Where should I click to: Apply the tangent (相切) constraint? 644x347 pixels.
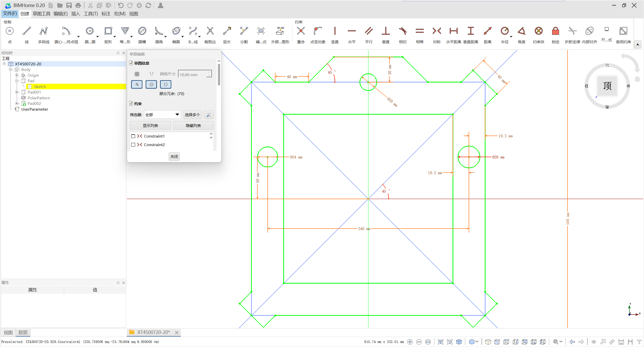(403, 34)
